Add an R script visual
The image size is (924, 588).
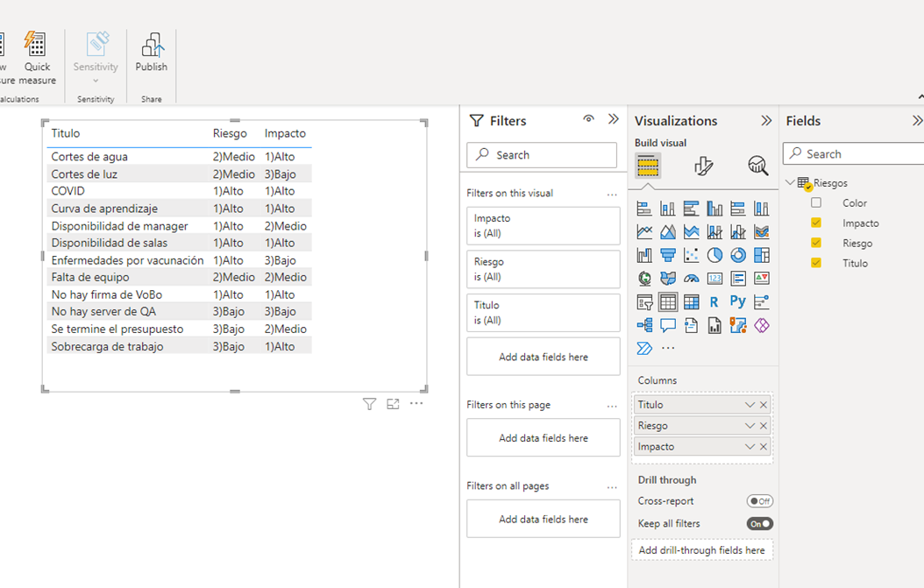714,301
